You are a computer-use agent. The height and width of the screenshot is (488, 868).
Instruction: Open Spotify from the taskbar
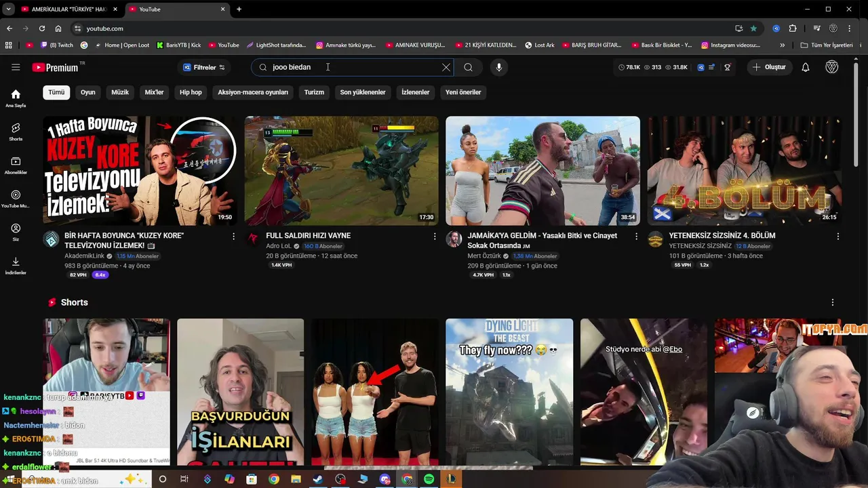(x=429, y=479)
